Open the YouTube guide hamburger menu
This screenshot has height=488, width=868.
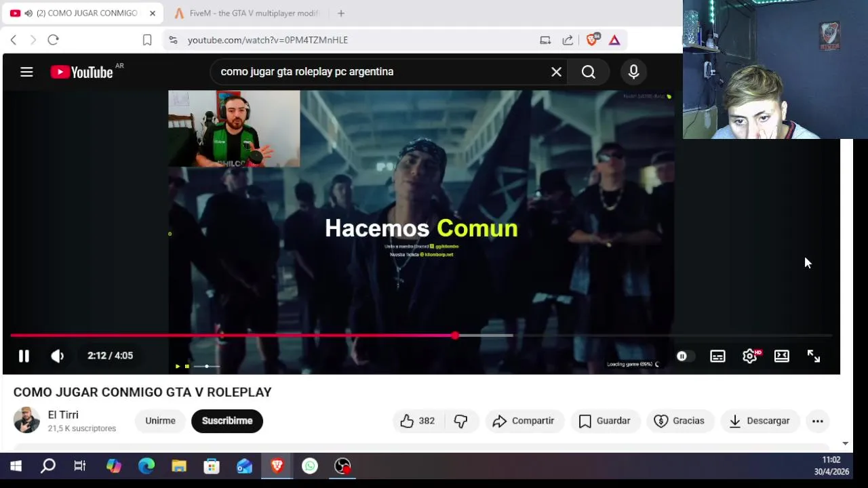point(26,72)
